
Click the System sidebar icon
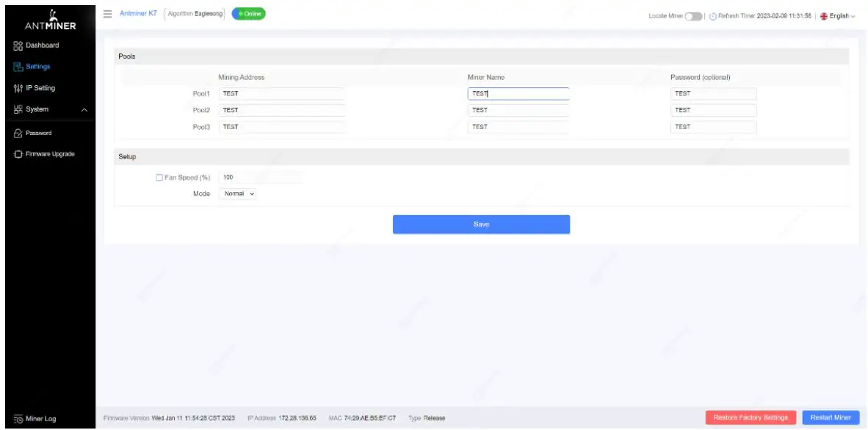point(17,109)
